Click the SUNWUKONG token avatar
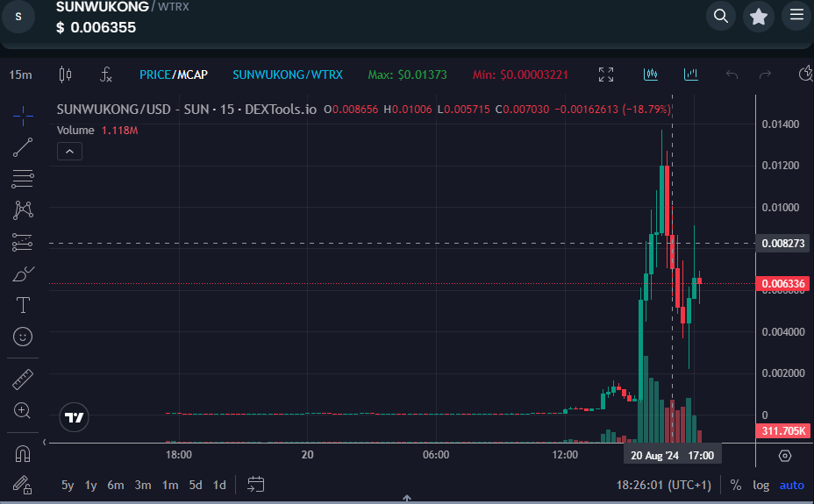Screen dimensions: 814x504 [x=18, y=17]
